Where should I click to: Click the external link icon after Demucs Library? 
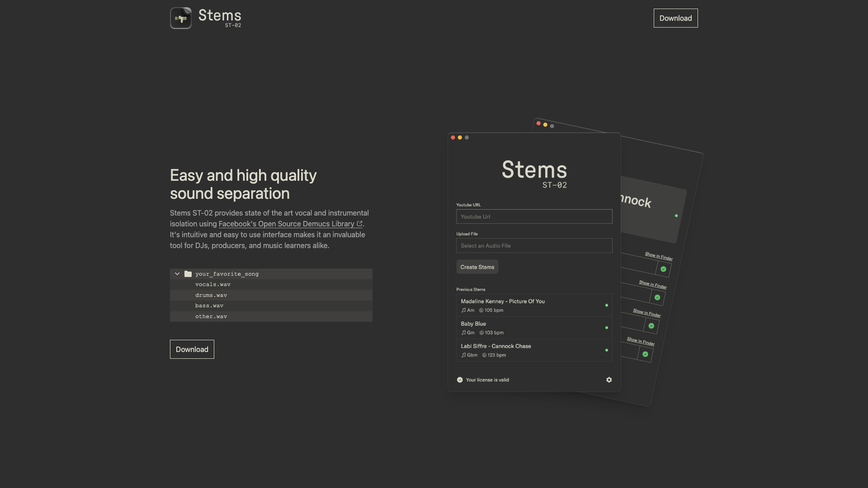coord(359,223)
